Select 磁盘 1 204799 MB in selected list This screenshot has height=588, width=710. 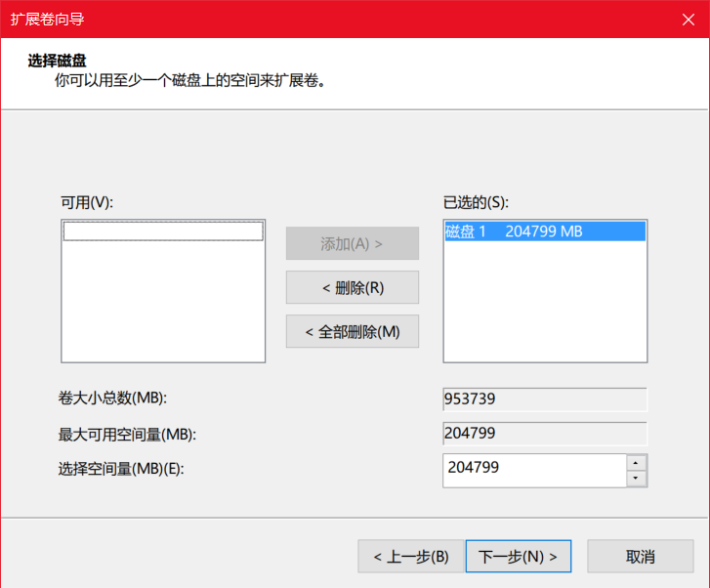pos(545,231)
